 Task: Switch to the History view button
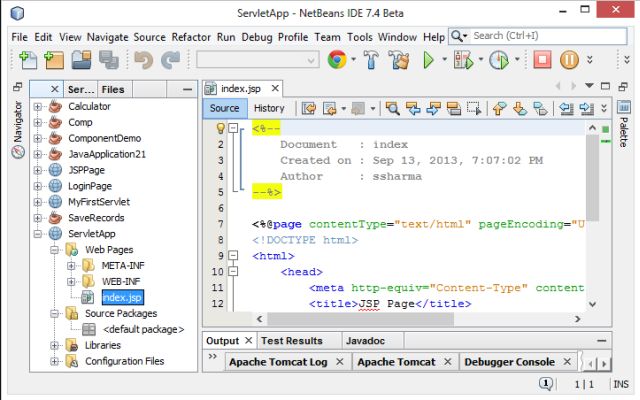[x=269, y=108]
